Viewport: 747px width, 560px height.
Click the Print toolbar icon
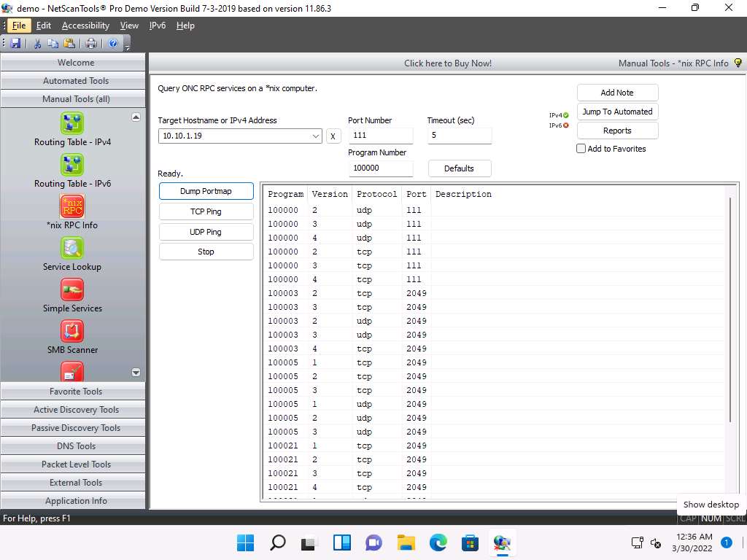(x=90, y=44)
